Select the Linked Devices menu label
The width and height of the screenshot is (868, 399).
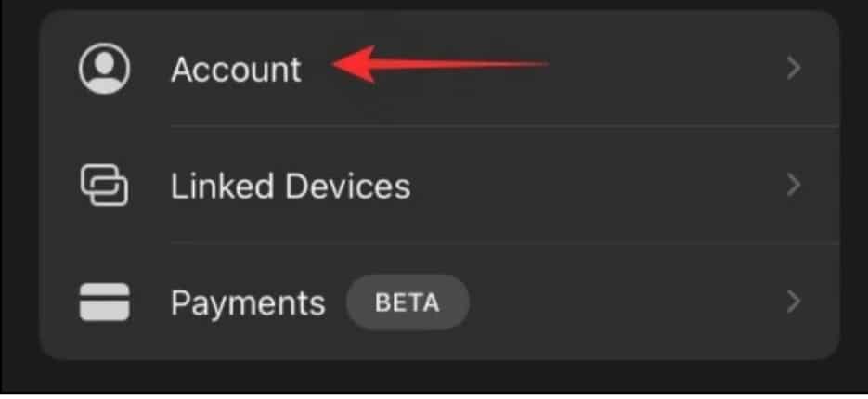coord(291,186)
